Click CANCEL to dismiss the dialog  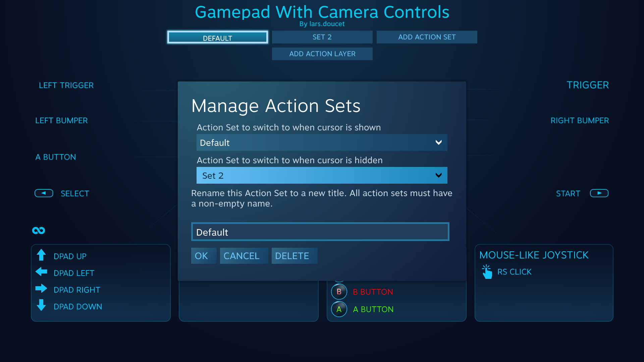(241, 255)
